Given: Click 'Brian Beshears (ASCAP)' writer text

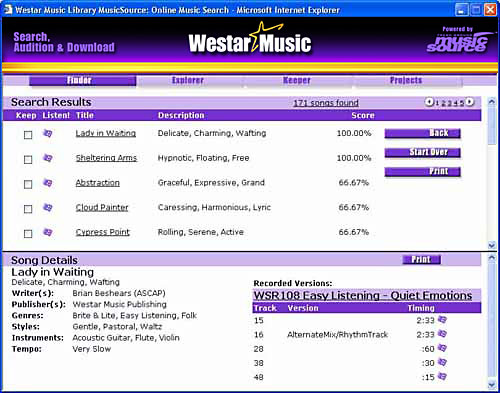Looking at the screenshot, I should pyautogui.click(x=119, y=293).
